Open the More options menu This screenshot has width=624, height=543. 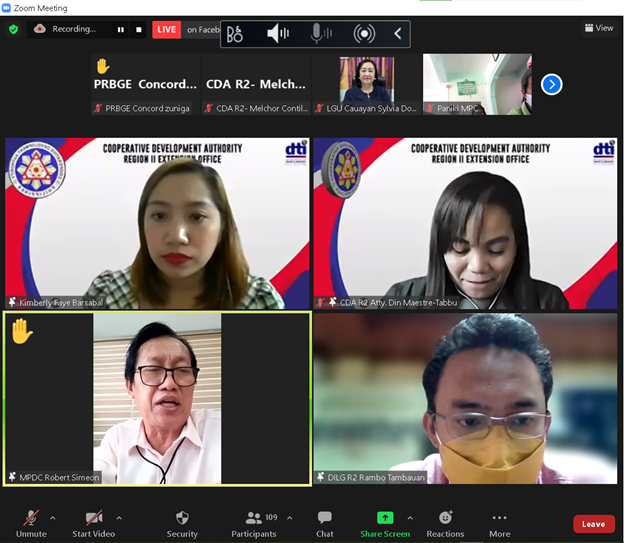coord(499,524)
